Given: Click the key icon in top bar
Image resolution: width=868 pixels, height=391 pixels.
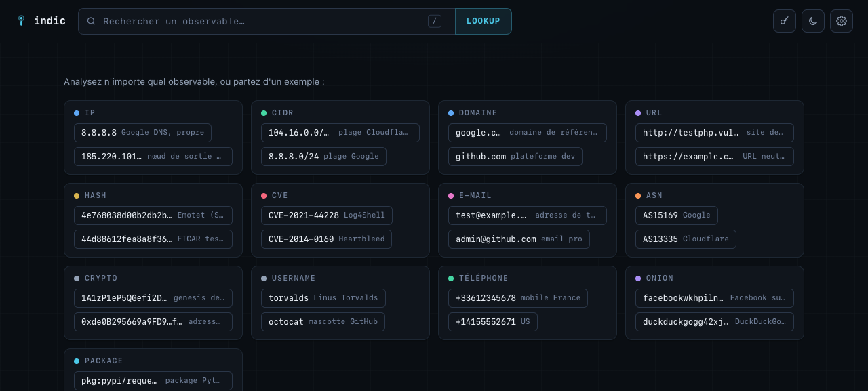Looking at the screenshot, I should (x=785, y=21).
